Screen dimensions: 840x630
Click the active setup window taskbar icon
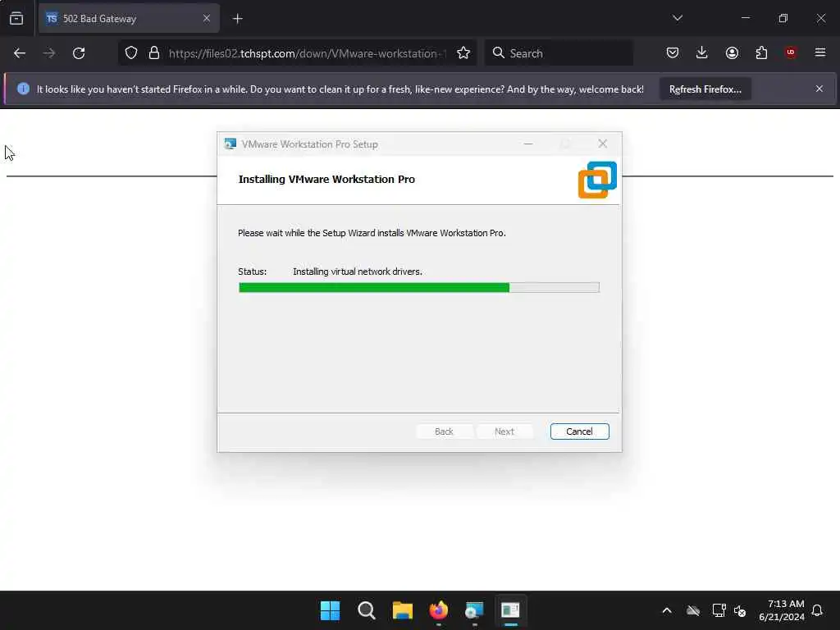(x=510, y=610)
